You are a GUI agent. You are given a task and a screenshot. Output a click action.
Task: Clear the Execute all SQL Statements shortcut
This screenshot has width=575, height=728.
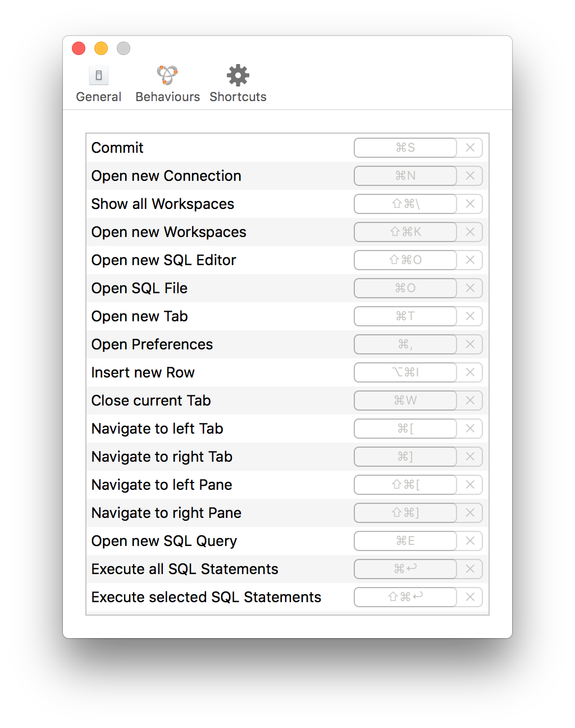[470, 569]
